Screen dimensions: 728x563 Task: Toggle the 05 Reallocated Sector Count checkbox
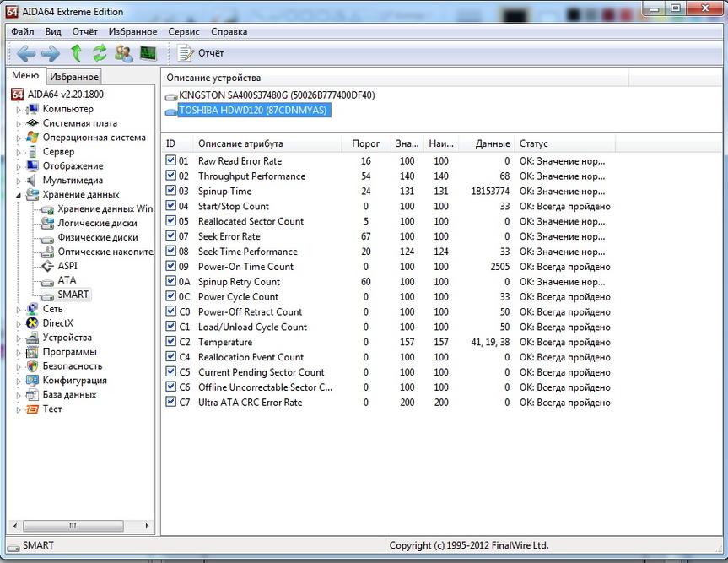(171, 221)
